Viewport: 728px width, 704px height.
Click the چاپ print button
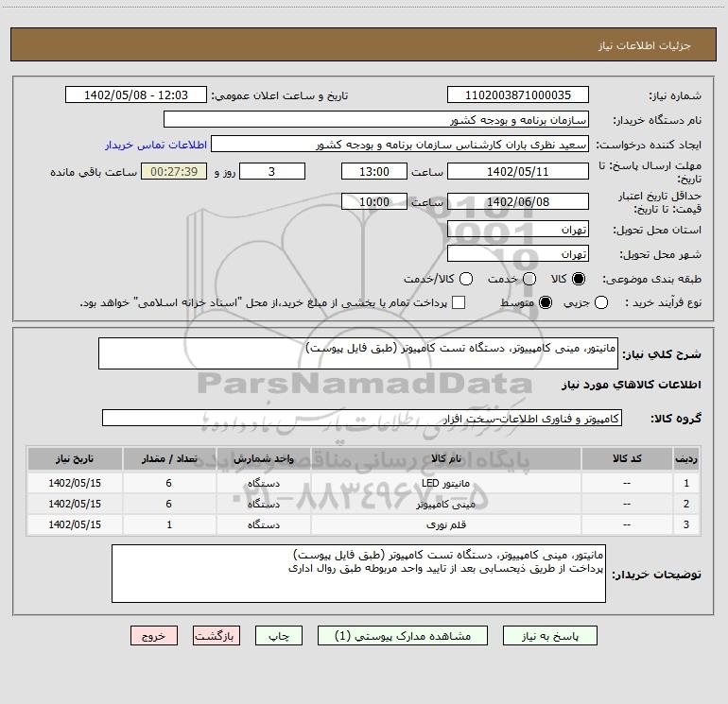tap(279, 636)
